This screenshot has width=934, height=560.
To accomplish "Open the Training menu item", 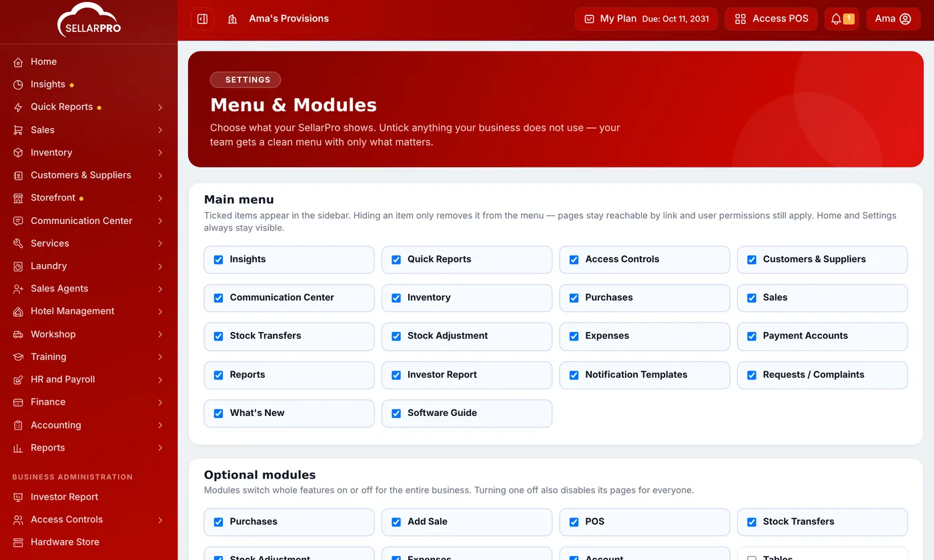I will point(89,357).
